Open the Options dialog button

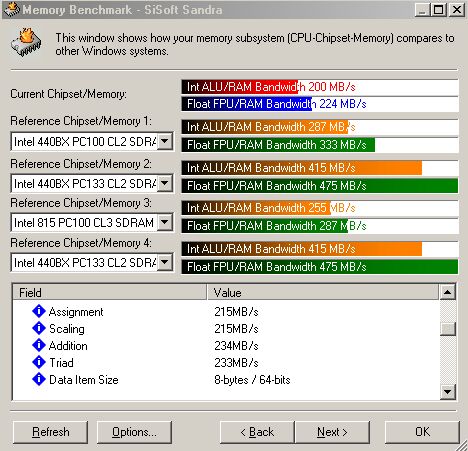[x=134, y=432]
